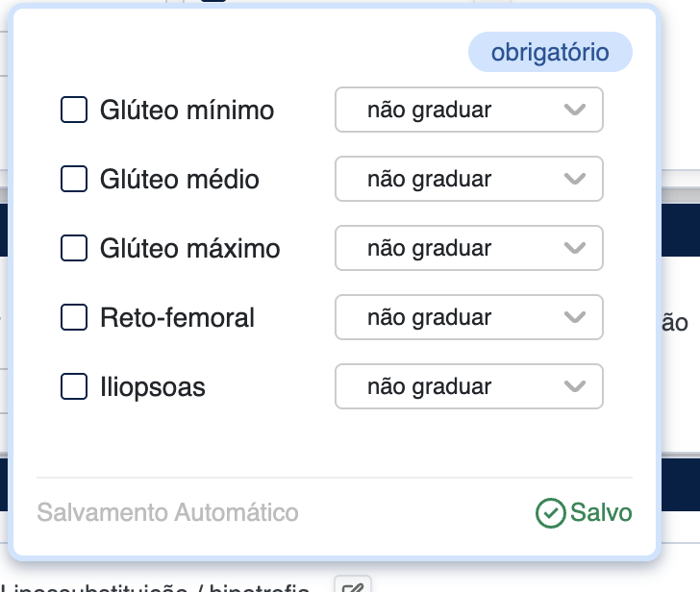Open the Glúteo mínimo grading dropdown
Screen dimensions: 700x592
click(x=468, y=110)
